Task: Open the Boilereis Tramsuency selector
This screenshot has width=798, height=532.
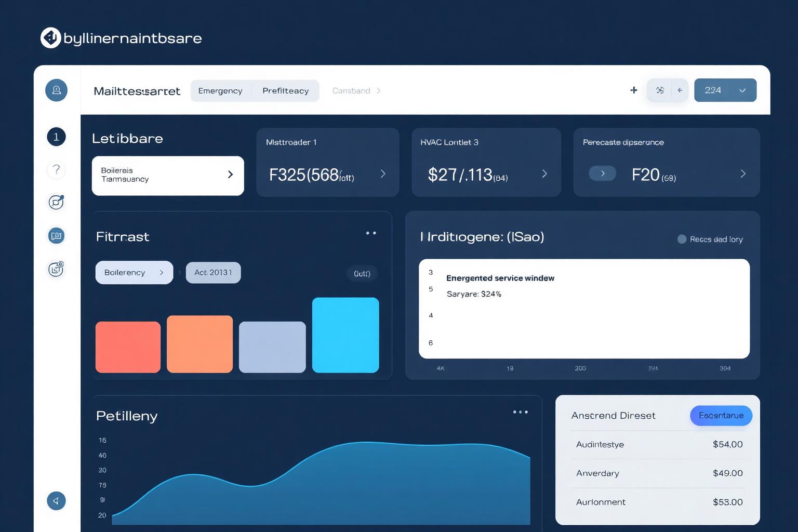Action: click(168, 176)
